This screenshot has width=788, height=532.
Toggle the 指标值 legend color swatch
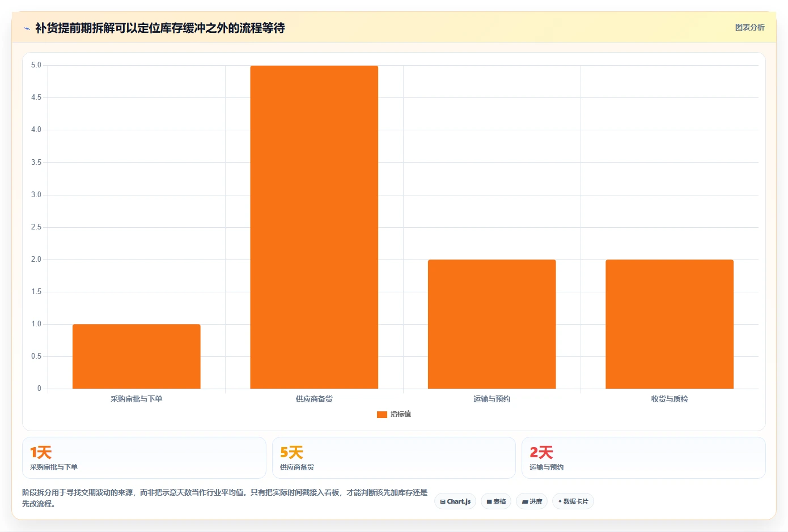point(382,415)
